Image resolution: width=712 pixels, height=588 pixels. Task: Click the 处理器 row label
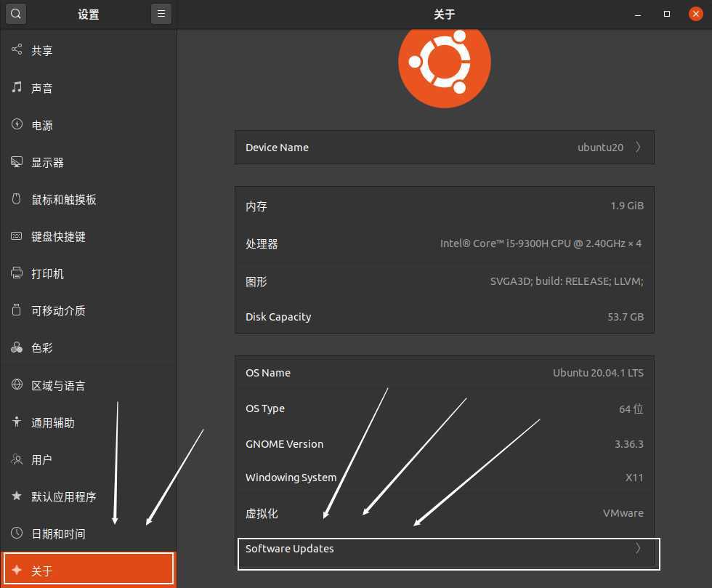262,244
